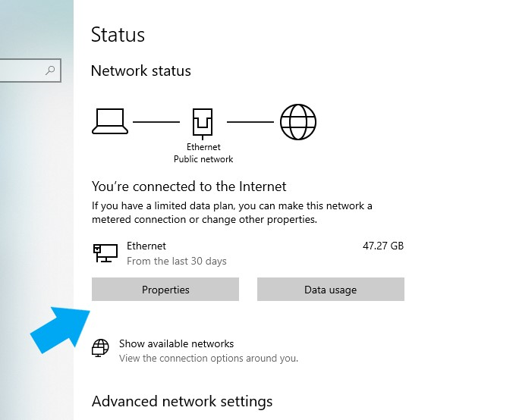Click the Internet globe icon in diagram

pyautogui.click(x=297, y=121)
